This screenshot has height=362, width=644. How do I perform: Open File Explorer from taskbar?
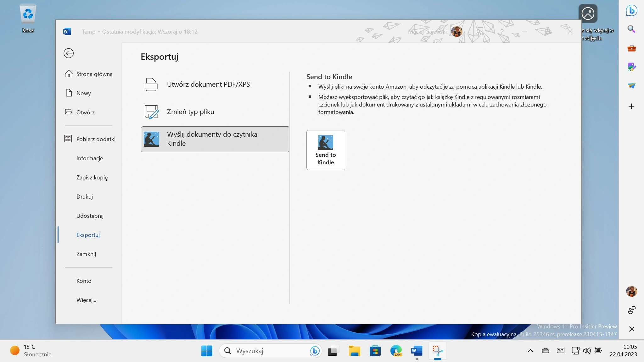[354, 351]
